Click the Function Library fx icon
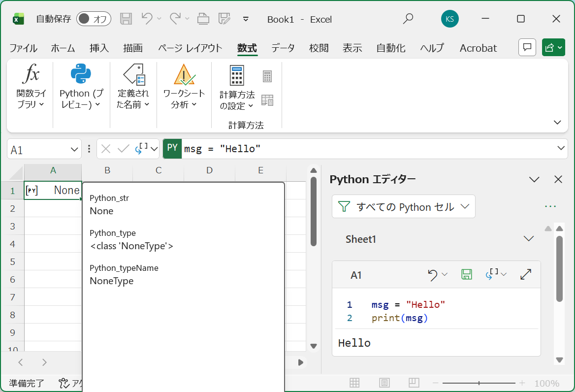 pos(31,74)
